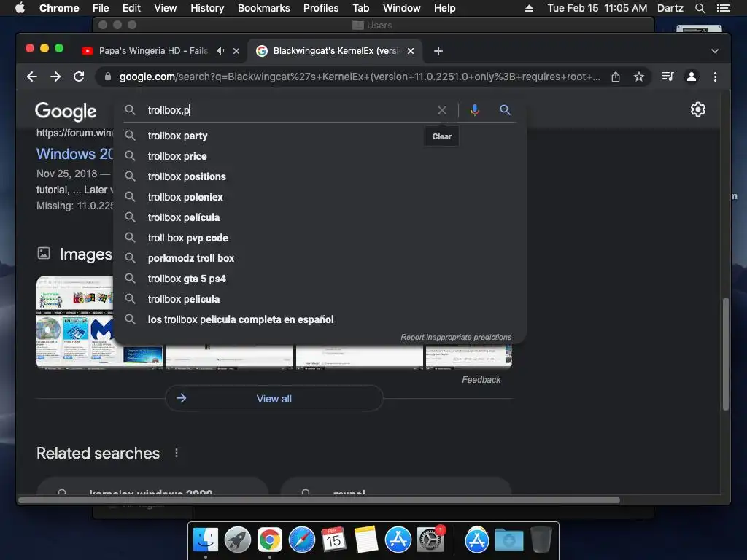This screenshot has height=560, width=747.
Task: Open Chrome from the Dock
Action: click(270, 540)
